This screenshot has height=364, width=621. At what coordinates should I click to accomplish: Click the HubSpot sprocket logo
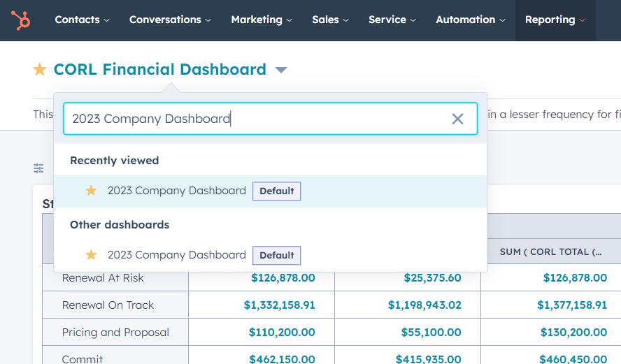[x=20, y=20]
